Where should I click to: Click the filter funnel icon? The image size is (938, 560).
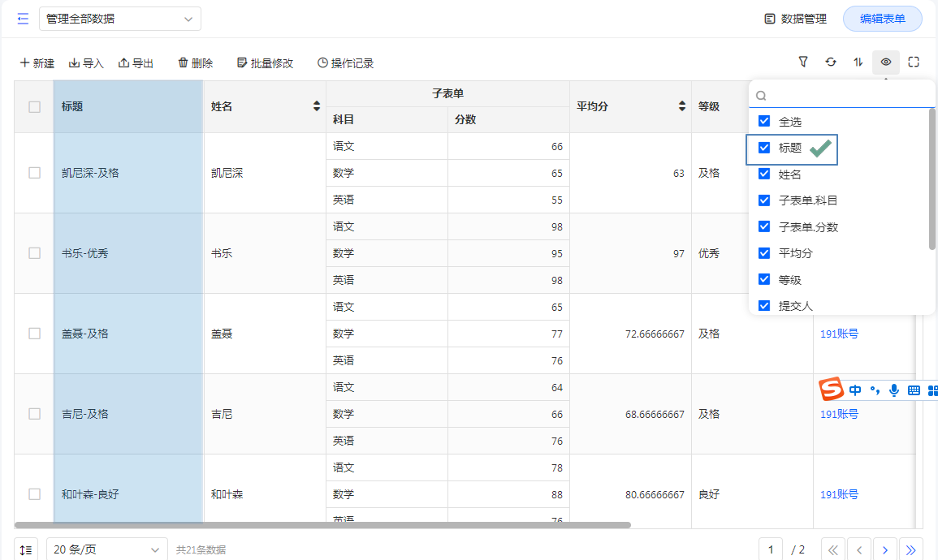803,62
